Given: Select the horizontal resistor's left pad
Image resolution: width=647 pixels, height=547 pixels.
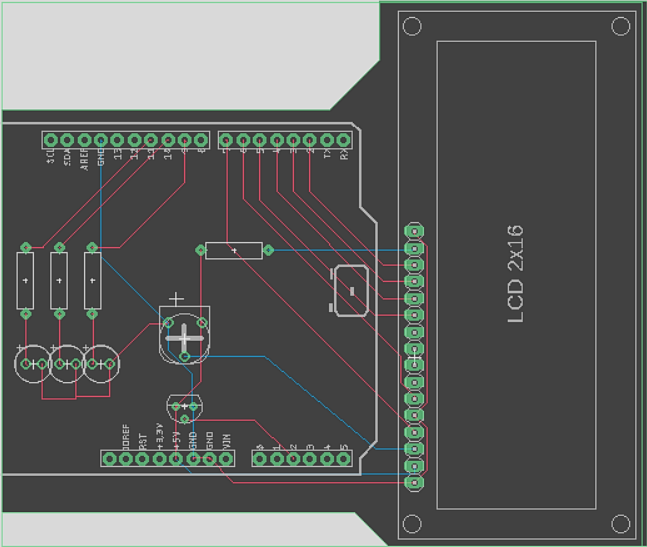Looking at the screenshot, I should [200, 250].
